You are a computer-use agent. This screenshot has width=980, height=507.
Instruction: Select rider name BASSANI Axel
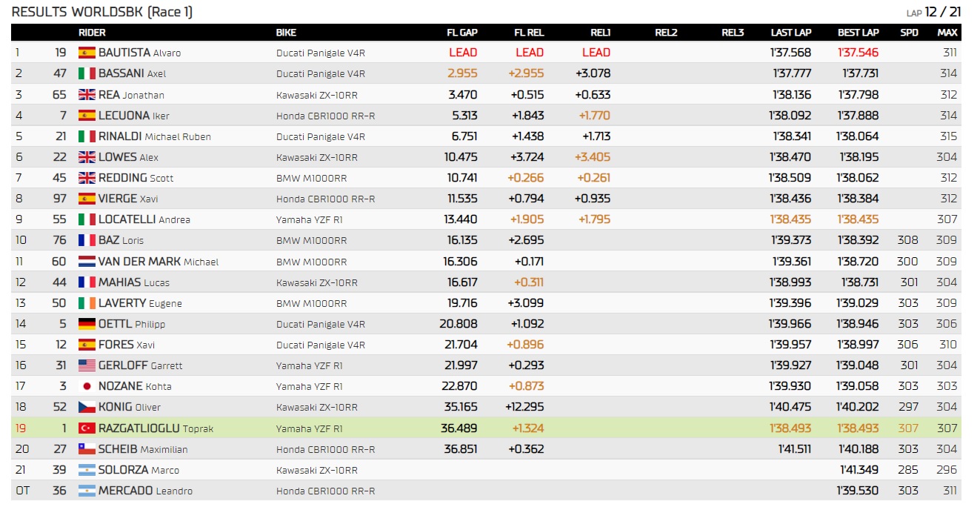click(132, 73)
